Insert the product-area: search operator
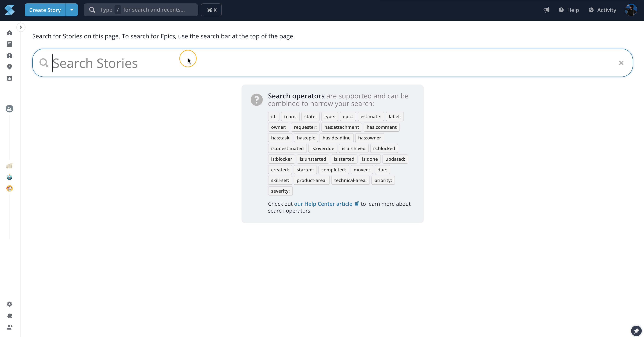The width and height of the screenshot is (644, 337). coord(312,180)
